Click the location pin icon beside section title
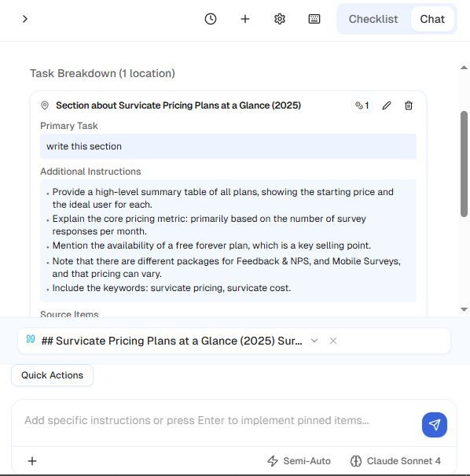Image resolution: width=470 pixels, height=476 pixels. click(x=45, y=105)
